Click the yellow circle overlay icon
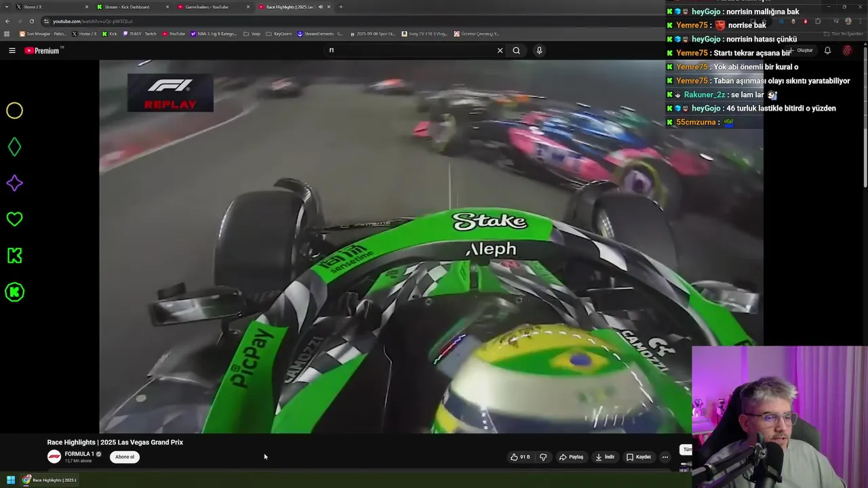Viewport: 868px width, 488px height. pyautogui.click(x=14, y=110)
